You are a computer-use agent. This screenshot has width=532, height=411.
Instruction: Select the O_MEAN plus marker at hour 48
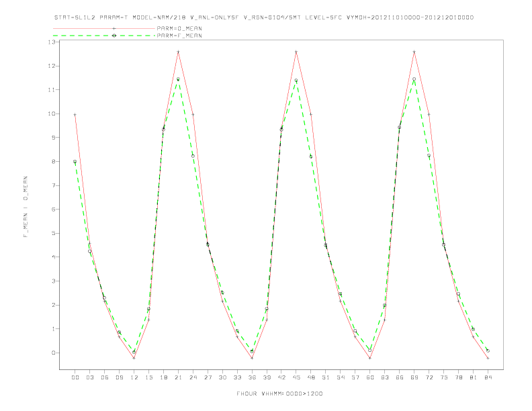[x=311, y=115]
